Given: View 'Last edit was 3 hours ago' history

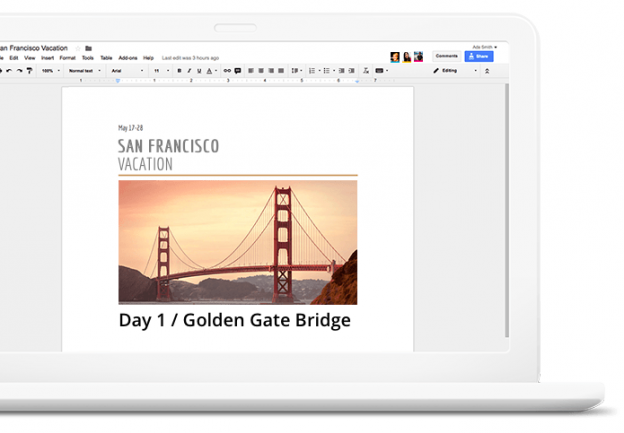Looking at the screenshot, I should click(x=190, y=58).
